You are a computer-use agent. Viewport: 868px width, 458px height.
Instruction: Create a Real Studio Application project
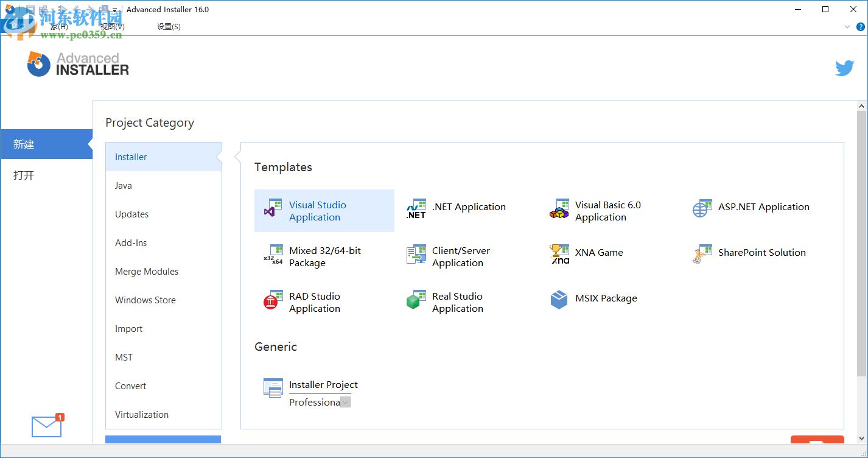click(448, 302)
